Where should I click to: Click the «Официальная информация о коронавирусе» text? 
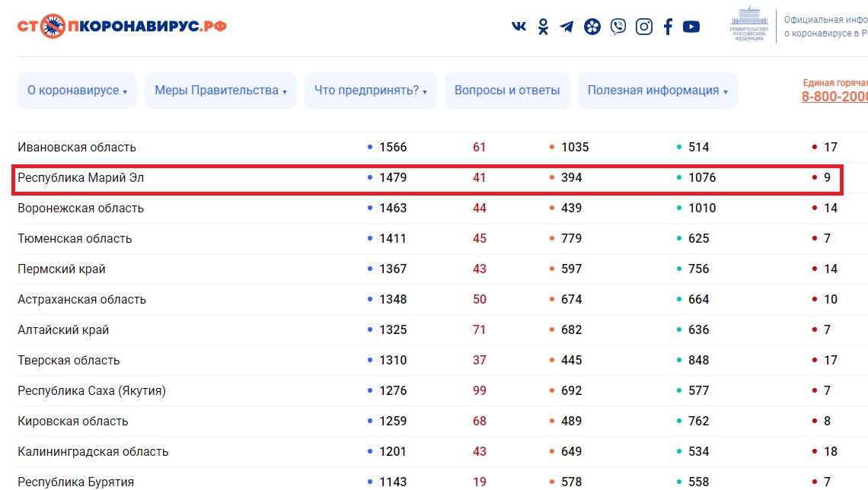coord(825,27)
